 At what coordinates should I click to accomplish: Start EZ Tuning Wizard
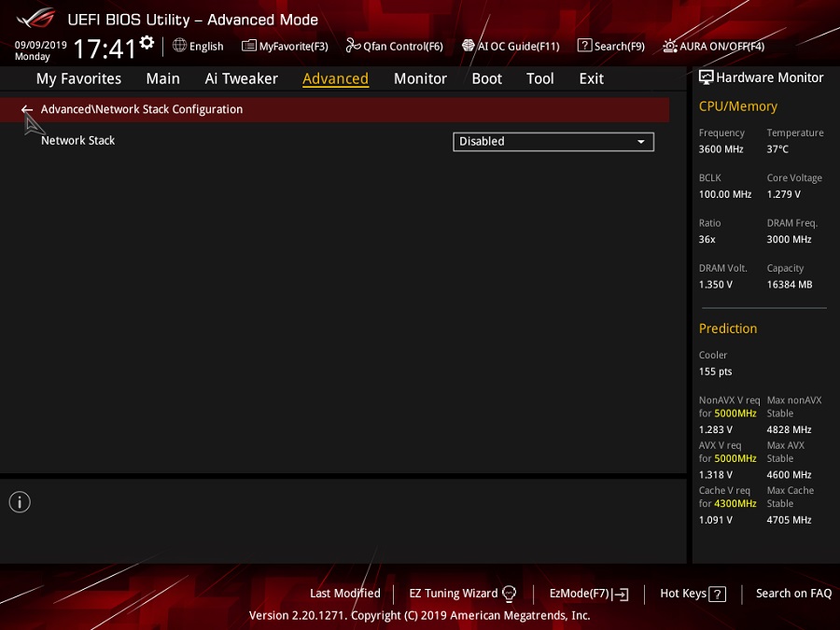pos(454,593)
